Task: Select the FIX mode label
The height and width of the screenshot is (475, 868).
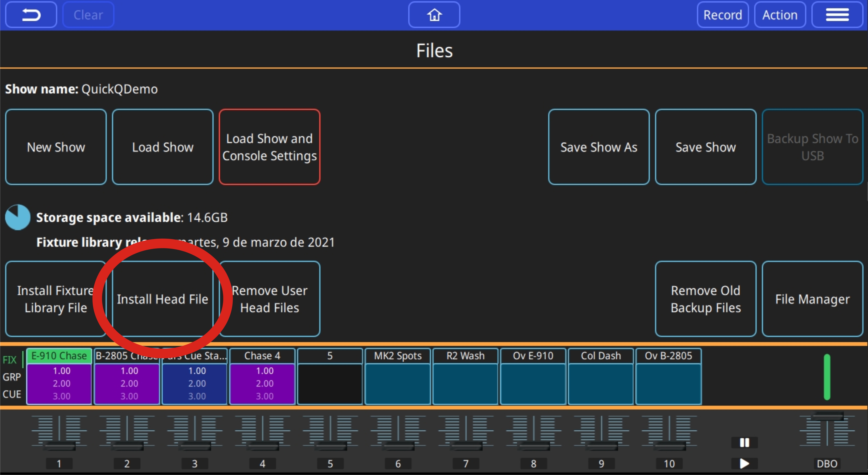Action: click(9, 360)
